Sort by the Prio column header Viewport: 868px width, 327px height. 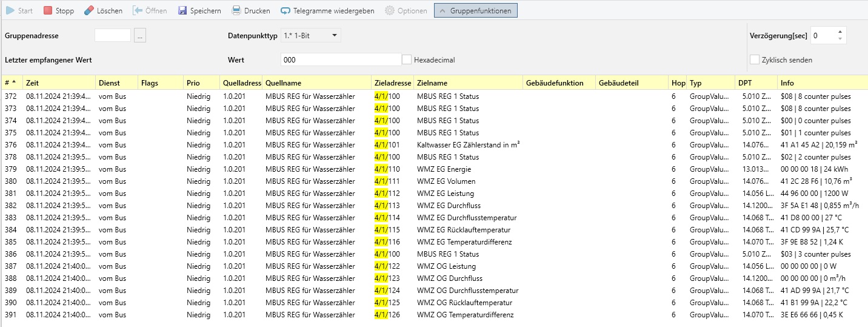201,83
